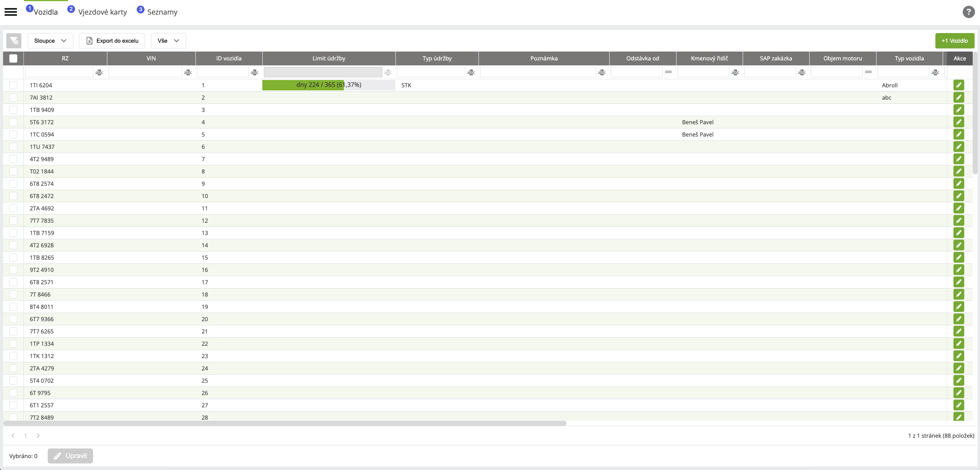Check the row for 7AI 3812
This screenshot has height=470, width=980.
pyautogui.click(x=13, y=98)
